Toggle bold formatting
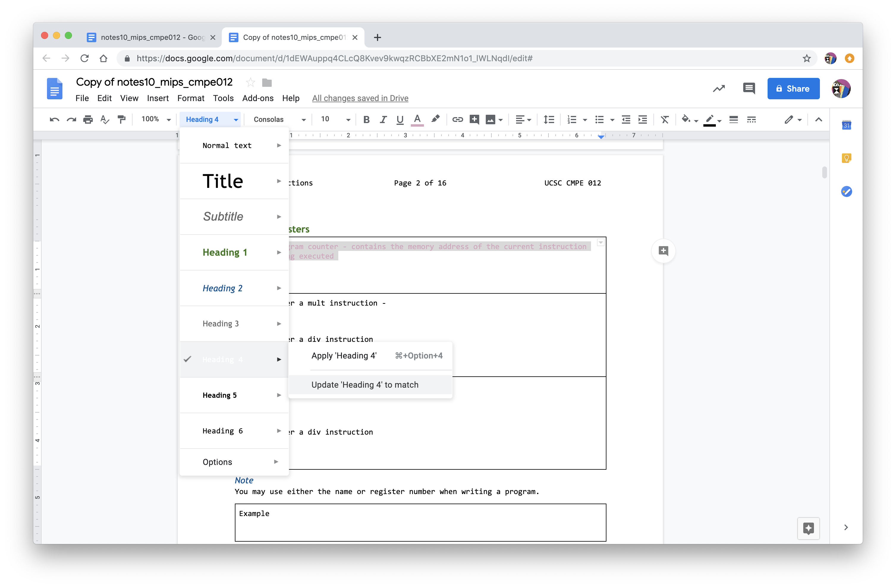This screenshot has width=896, height=588. pos(366,119)
